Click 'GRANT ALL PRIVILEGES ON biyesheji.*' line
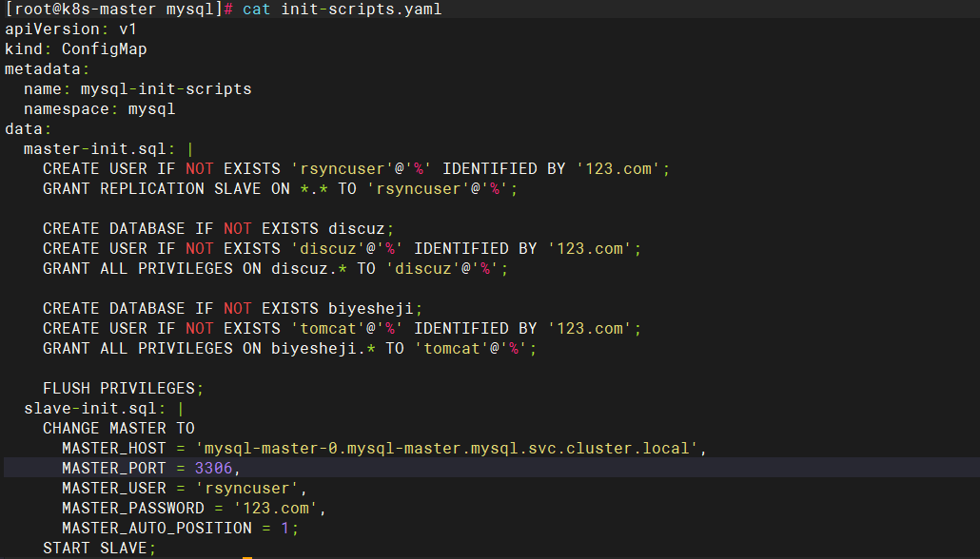The image size is (980, 559). coord(289,349)
